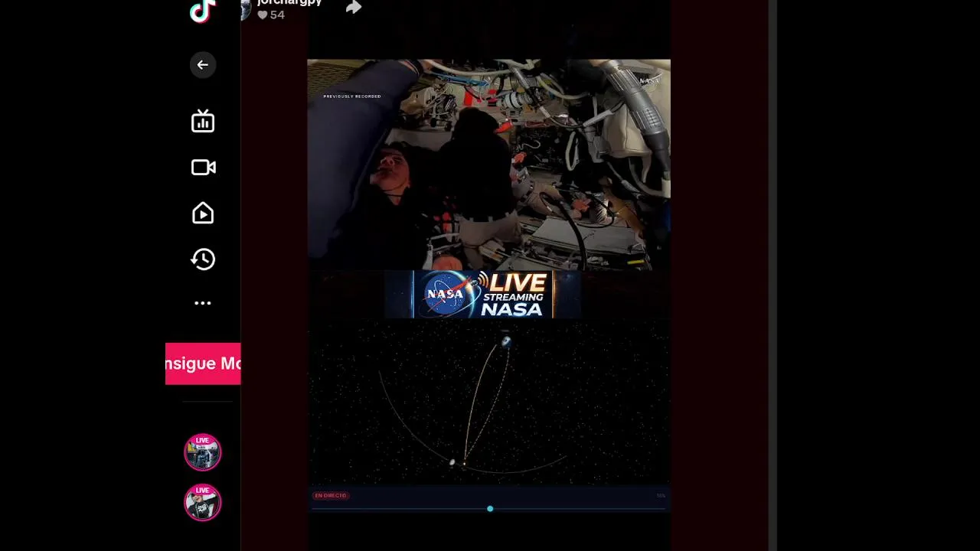This screenshot has height=551, width=980.
Task: Click the heart likes count 54
Action: click(271, 15)
